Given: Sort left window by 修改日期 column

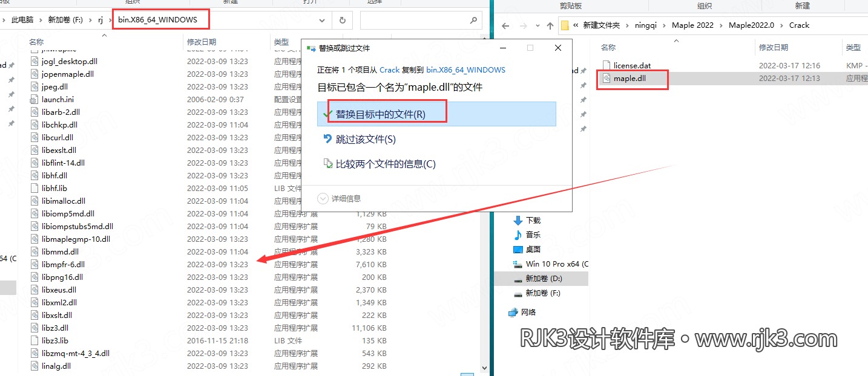Looking at the screenshot, I should [x=202, y=42].
